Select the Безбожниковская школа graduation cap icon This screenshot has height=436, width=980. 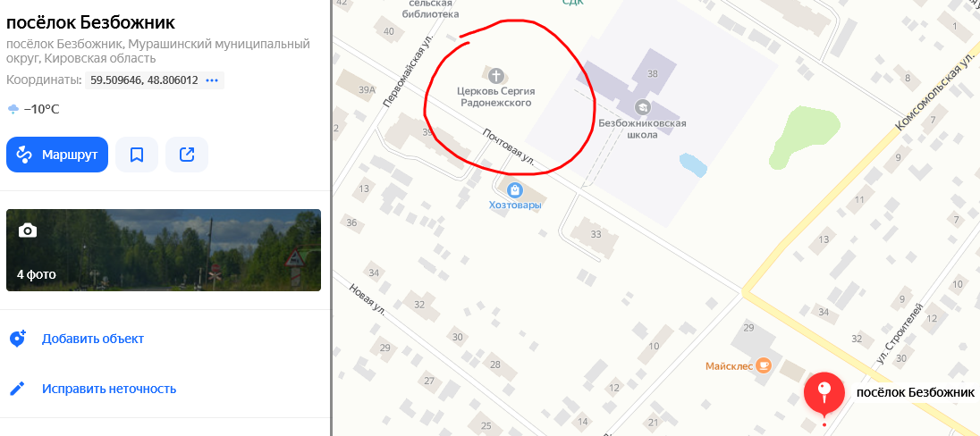click(x=643, y=107)
